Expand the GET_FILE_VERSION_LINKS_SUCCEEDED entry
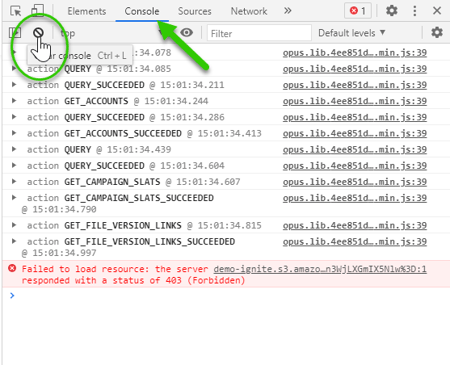 14,241
